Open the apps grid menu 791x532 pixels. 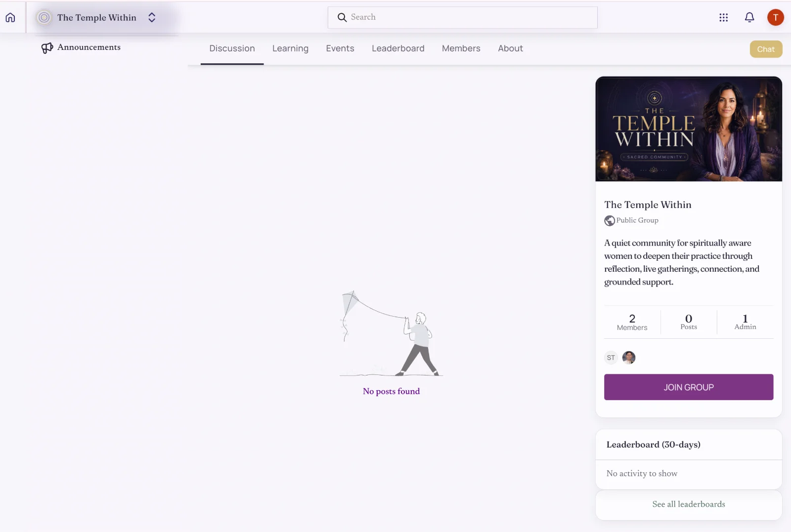724,17
